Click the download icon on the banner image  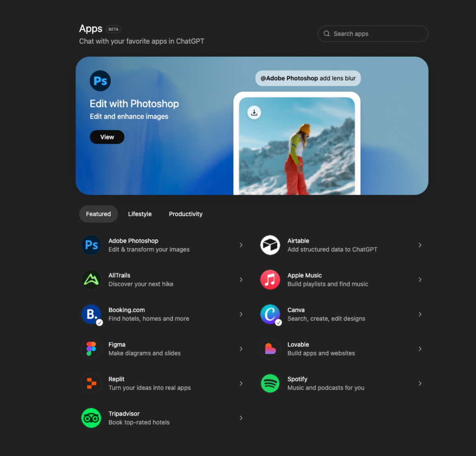point(254,112)
